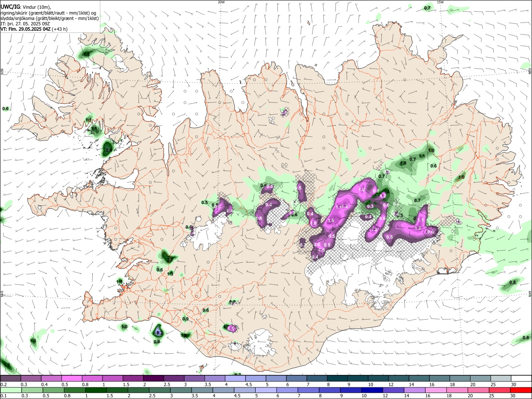
Task: Pick the pale grey upper swatch labeled 25
Action: 501,378
